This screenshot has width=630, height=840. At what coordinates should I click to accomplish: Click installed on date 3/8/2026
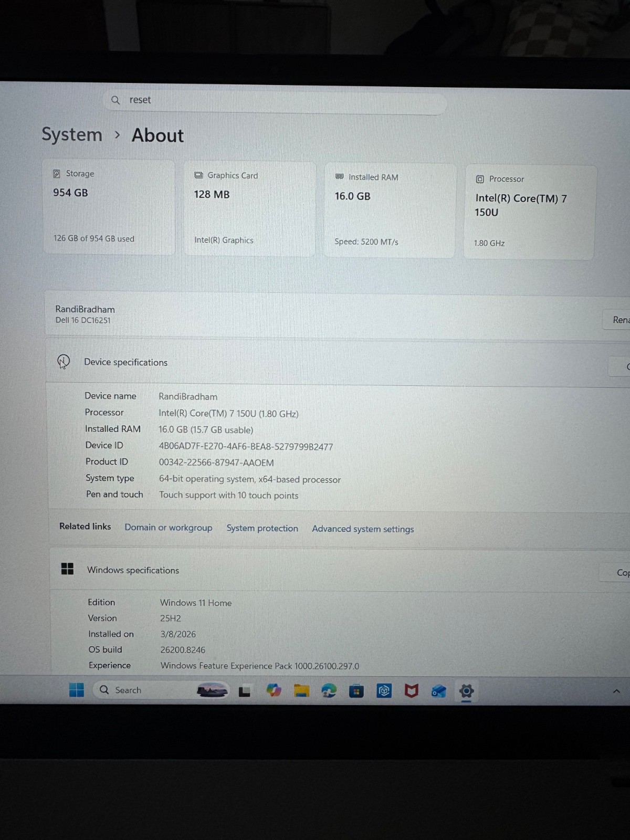tap(178, 634)
